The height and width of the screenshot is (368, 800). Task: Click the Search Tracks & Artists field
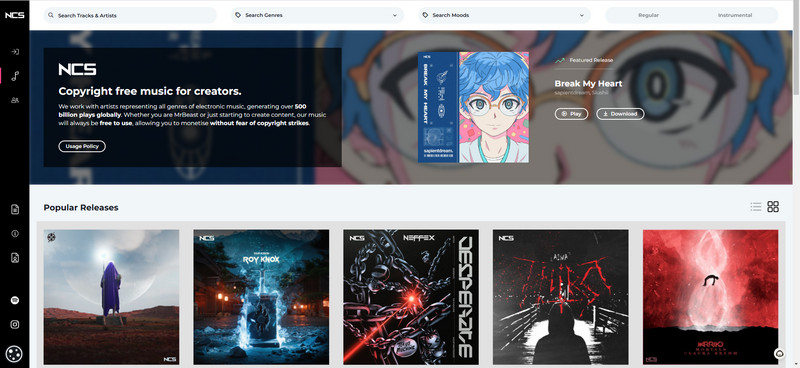130,15
